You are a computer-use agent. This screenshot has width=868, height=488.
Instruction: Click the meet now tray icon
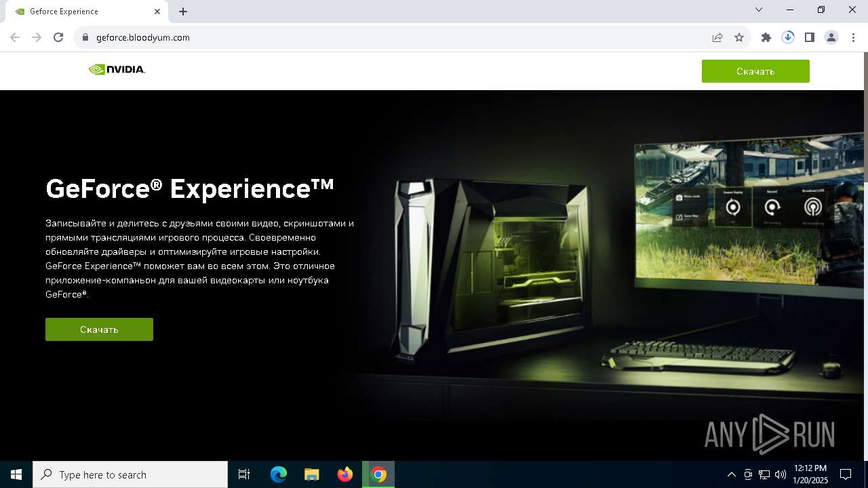(748, 474)
